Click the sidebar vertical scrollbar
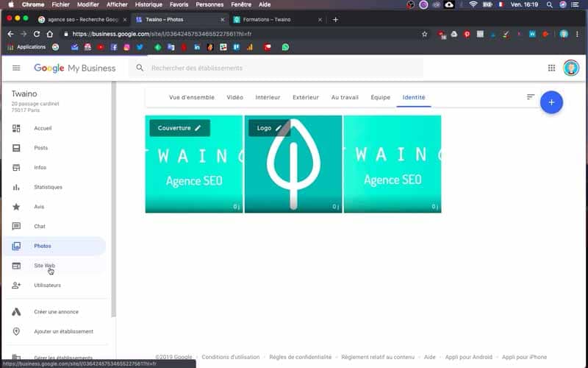 [x=114, y=199]
